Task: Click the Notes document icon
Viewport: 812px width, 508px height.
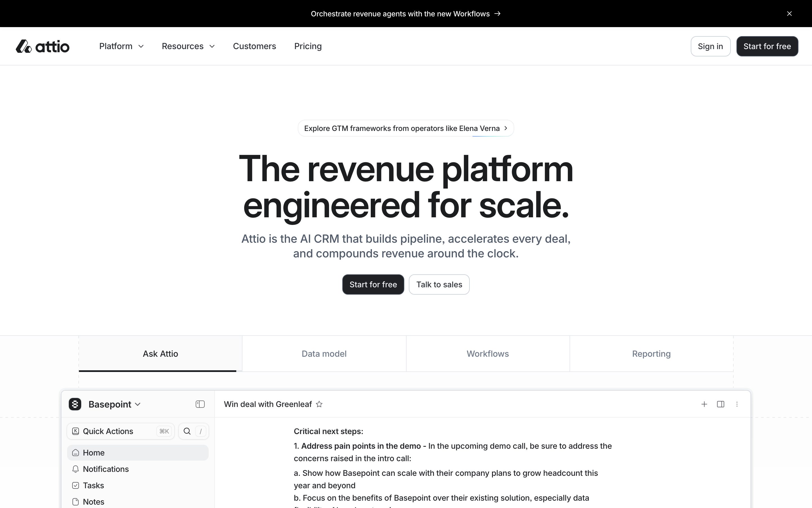Action: tap(76, 502)
